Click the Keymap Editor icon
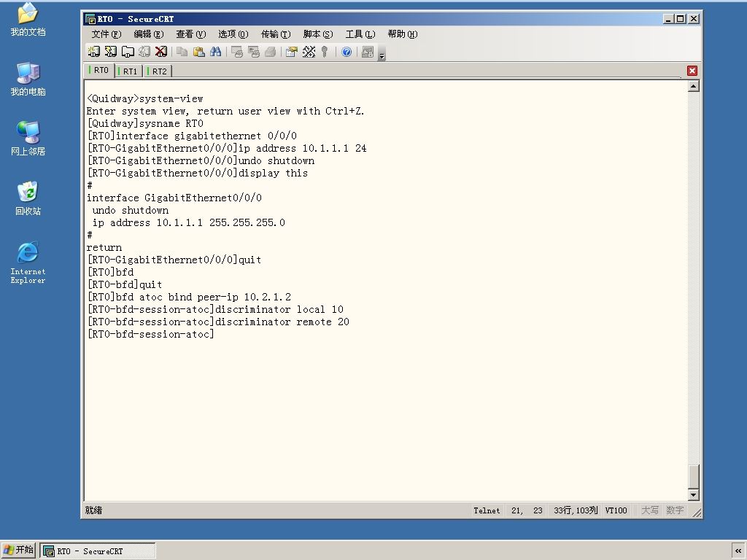This screenshot has height=560, width=747. 309,52
